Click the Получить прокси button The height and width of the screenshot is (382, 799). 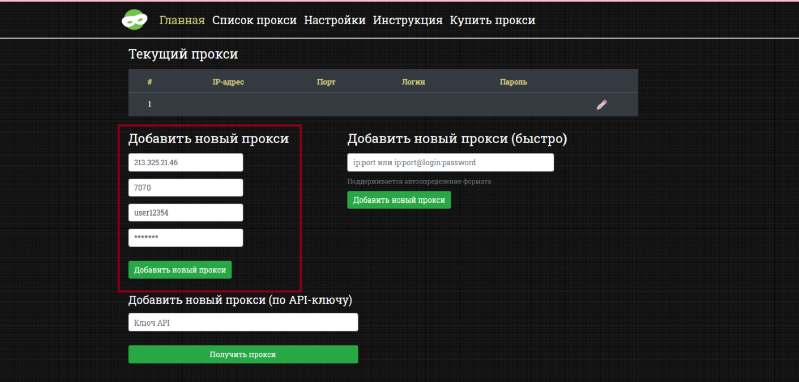click(x=243, y=354)
